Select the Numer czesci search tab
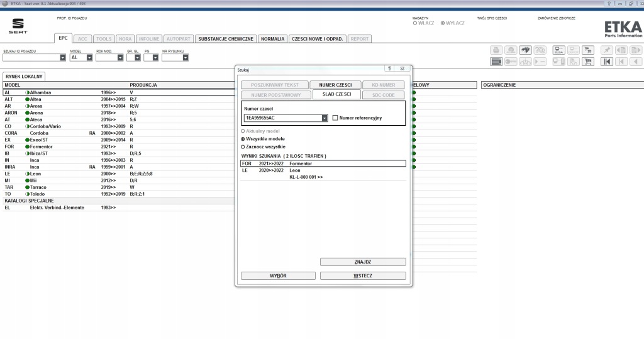Viewport: 644px width, 339px height. 335,85
